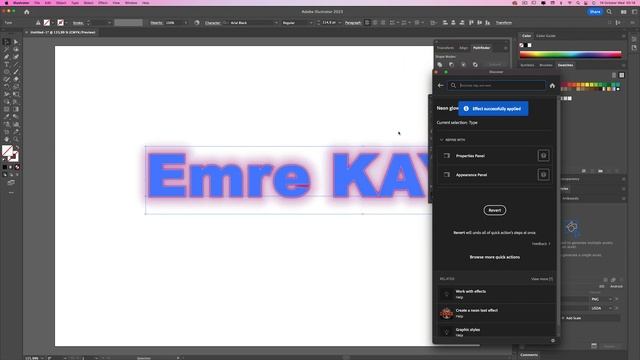Collapse the Refine With section
This screenshot has height=360, width=640.
(x=442, y=140)
